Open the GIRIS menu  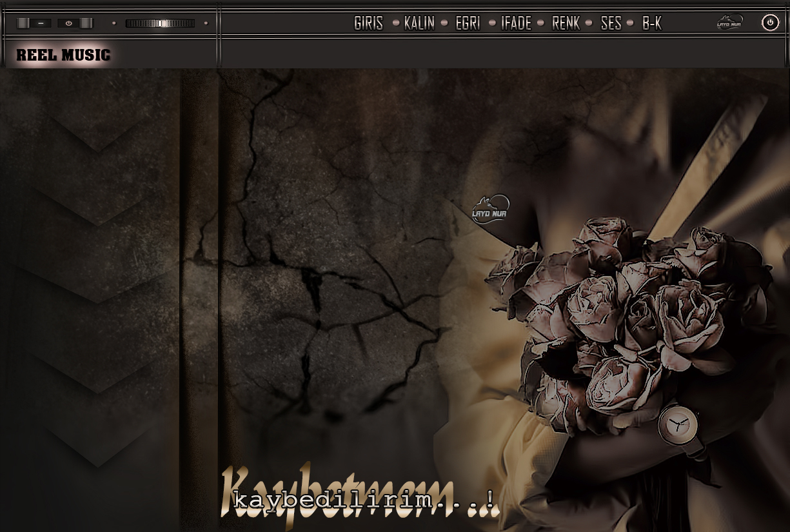click(368, 23)
